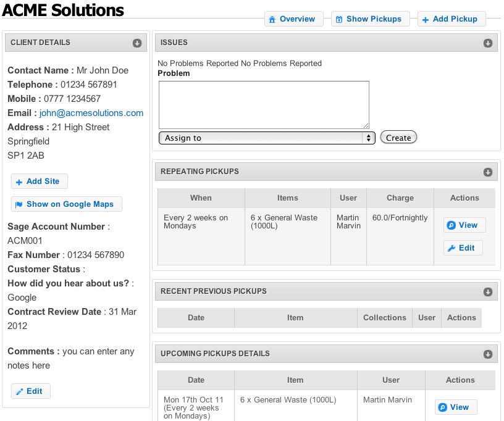Click the home icon on Overview button
The width and height of the screenshot is (504, 421).
272,19
